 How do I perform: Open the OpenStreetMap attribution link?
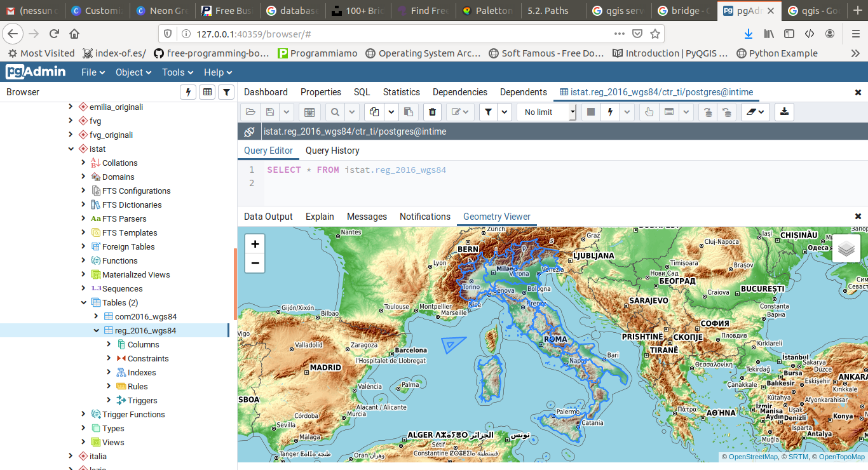tap(752, 457)
